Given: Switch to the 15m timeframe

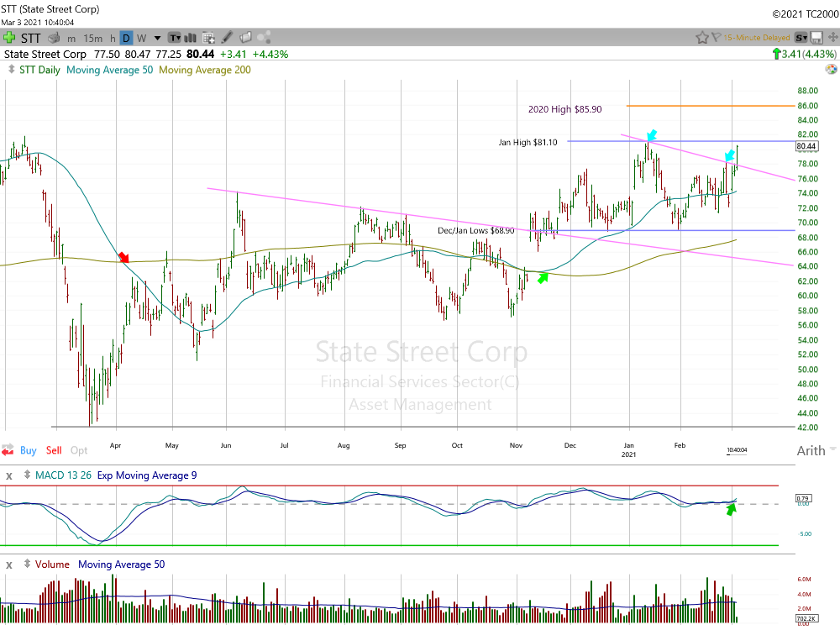Looking at the screenshot, I should point(92,39).
